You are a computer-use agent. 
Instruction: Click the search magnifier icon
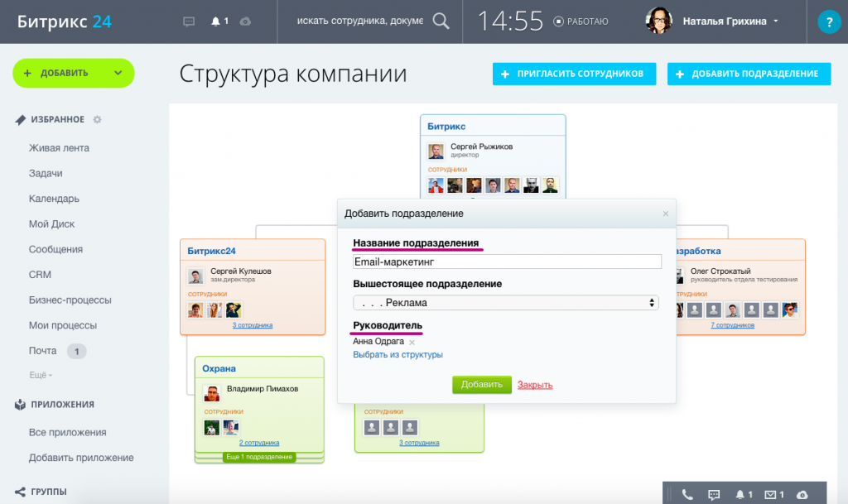click(441, 21)
